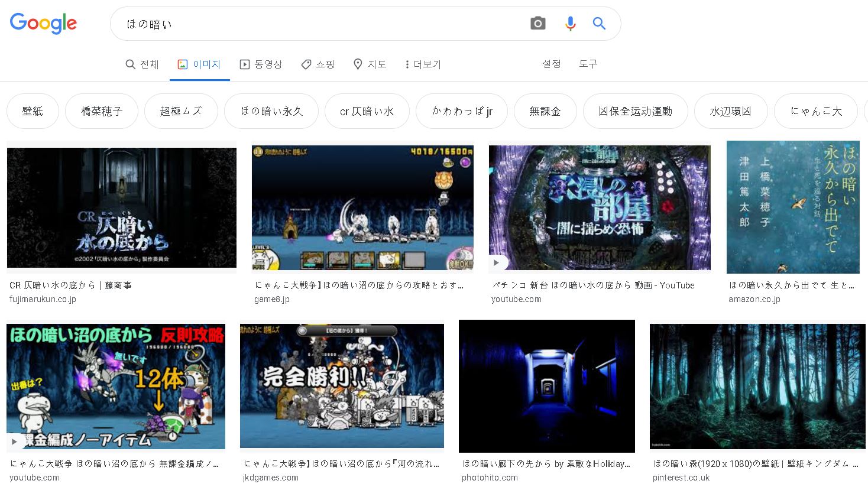Open the fujimarukun.co.jp source link
Image resolution: width=868 pixels, height=487 pixels.
[43, 299]
